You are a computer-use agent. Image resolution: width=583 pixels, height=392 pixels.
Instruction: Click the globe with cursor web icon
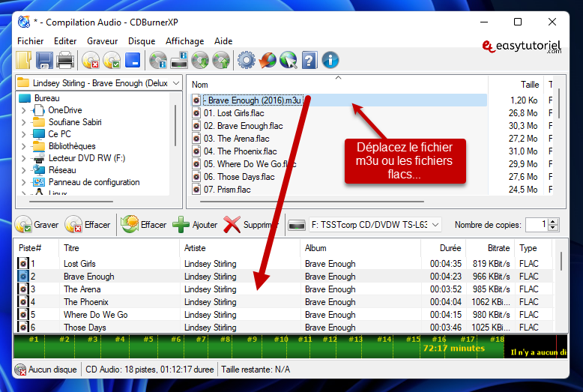pos(289,60)
